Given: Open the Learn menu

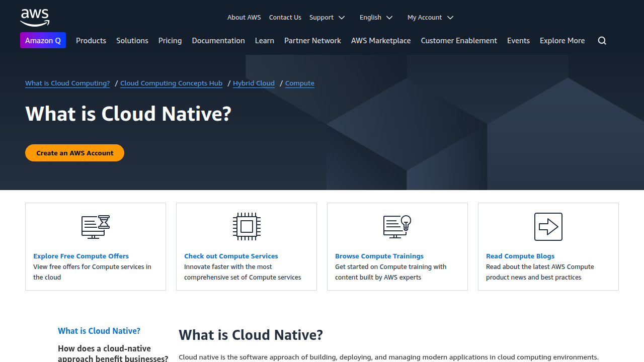Looking at the screenshot, I should click(x=265, y=41).
